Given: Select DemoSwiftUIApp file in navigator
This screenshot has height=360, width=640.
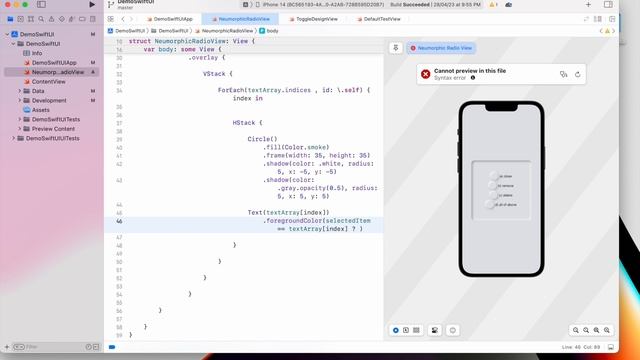Looking at the screenshot, I should (x=51, y=62).
